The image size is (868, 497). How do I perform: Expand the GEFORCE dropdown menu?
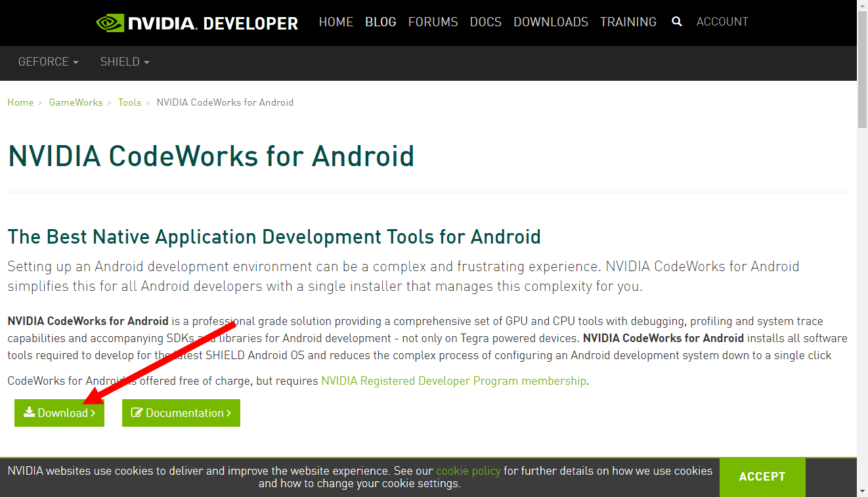pos(49,62)
